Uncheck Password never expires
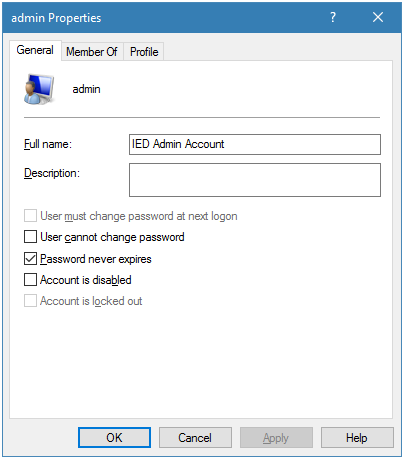The image size is (404, 459). tap(30, 259)
